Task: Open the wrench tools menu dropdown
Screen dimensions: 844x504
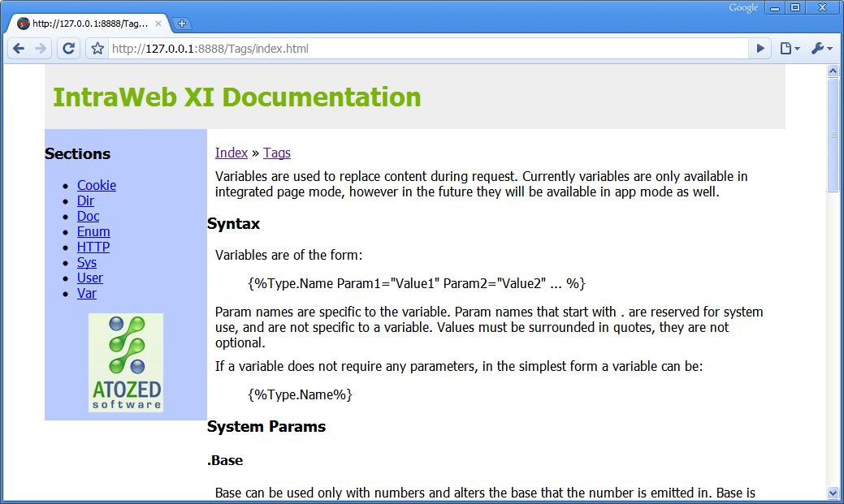Action: (x=821, y=49)
